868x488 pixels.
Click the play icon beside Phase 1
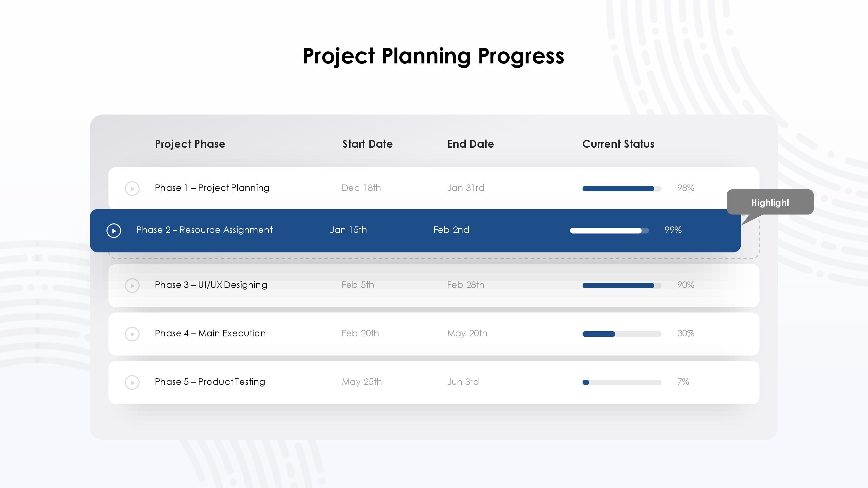point(132,189)
